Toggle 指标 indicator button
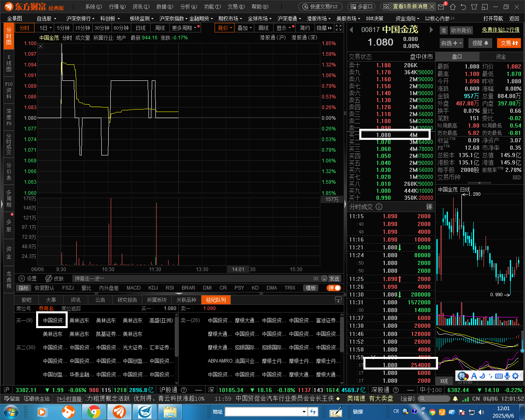 pyautogui.click(x=23, y=288)
